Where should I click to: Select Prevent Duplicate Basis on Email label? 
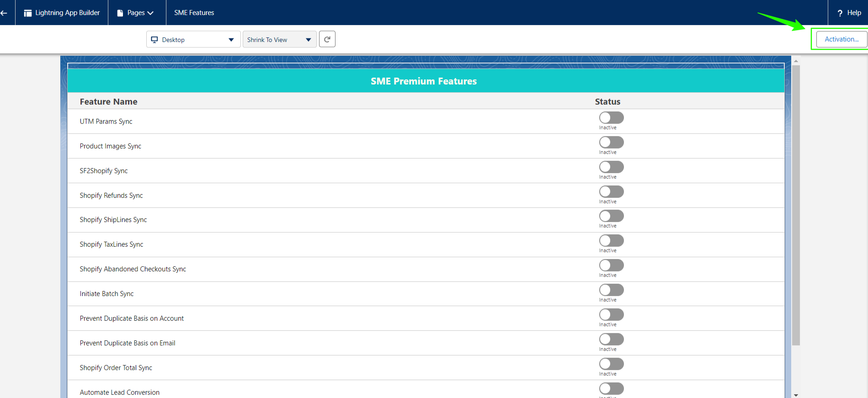(128, 343)
